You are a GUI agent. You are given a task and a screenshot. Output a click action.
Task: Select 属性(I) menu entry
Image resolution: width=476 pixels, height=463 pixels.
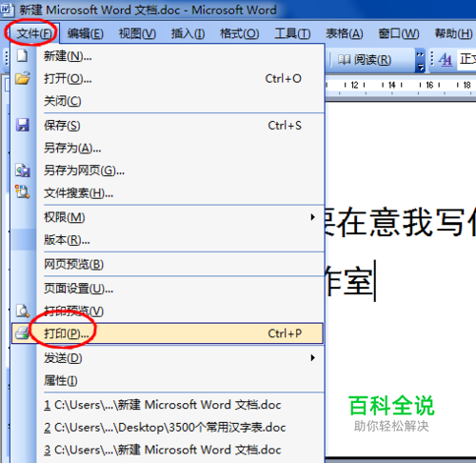coord(168,380)
